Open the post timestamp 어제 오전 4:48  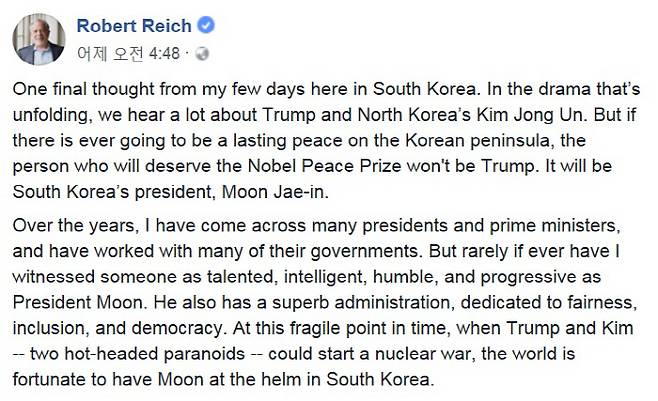tap(128, 54)
